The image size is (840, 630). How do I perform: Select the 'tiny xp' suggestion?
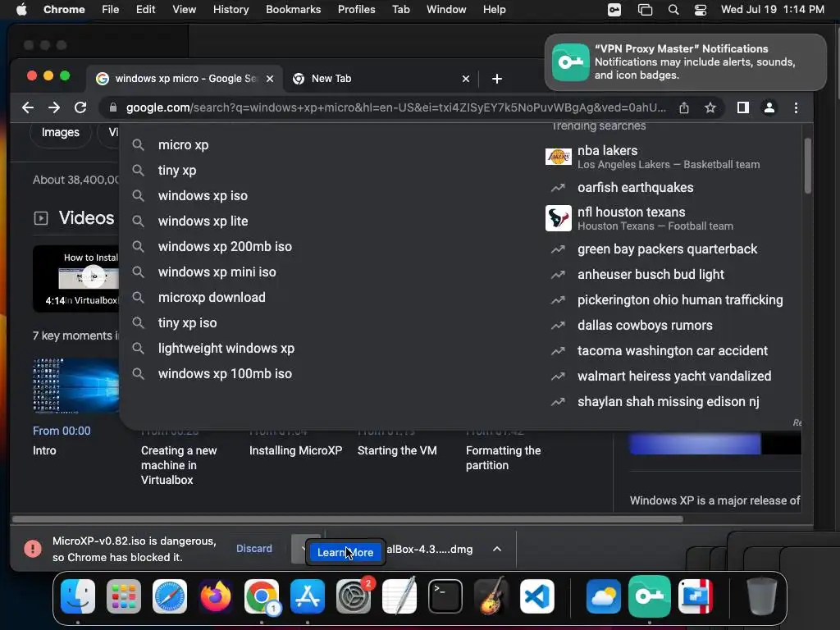177,171
